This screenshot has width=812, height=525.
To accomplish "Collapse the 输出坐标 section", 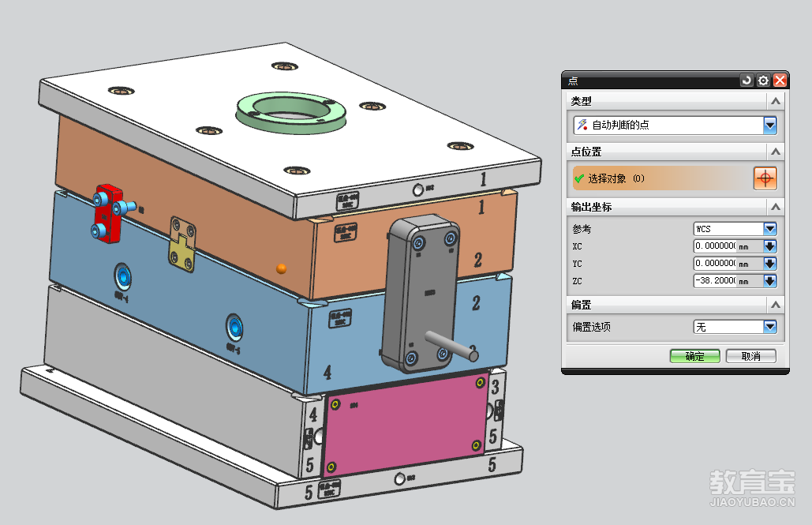I will pyautogui.click(x=775, y=207).
